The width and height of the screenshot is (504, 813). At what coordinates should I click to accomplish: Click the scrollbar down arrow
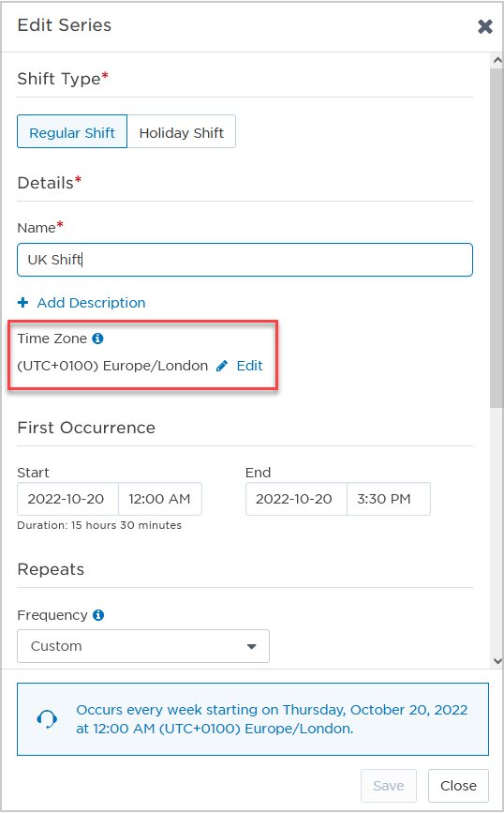(497, 660)
